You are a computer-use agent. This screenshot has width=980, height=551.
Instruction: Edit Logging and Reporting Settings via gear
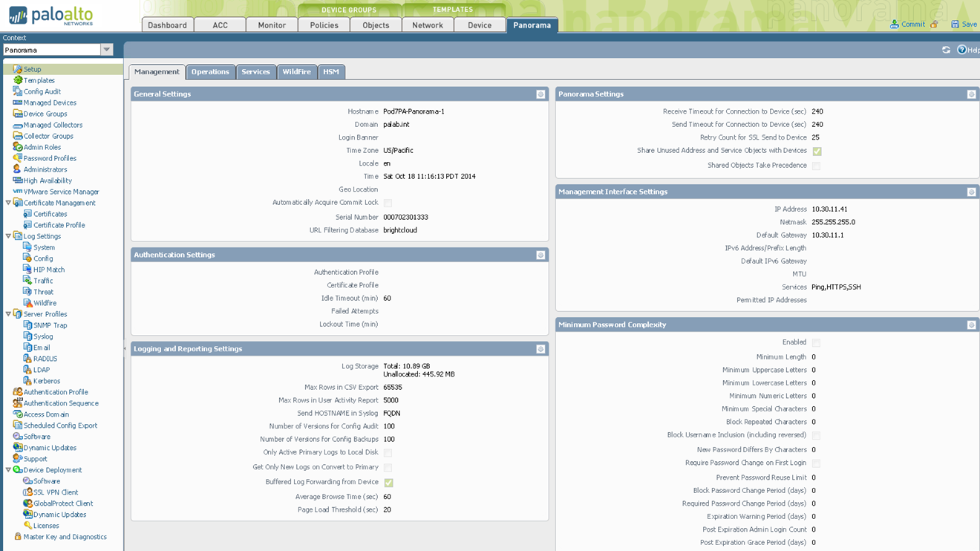click(540, 349)
